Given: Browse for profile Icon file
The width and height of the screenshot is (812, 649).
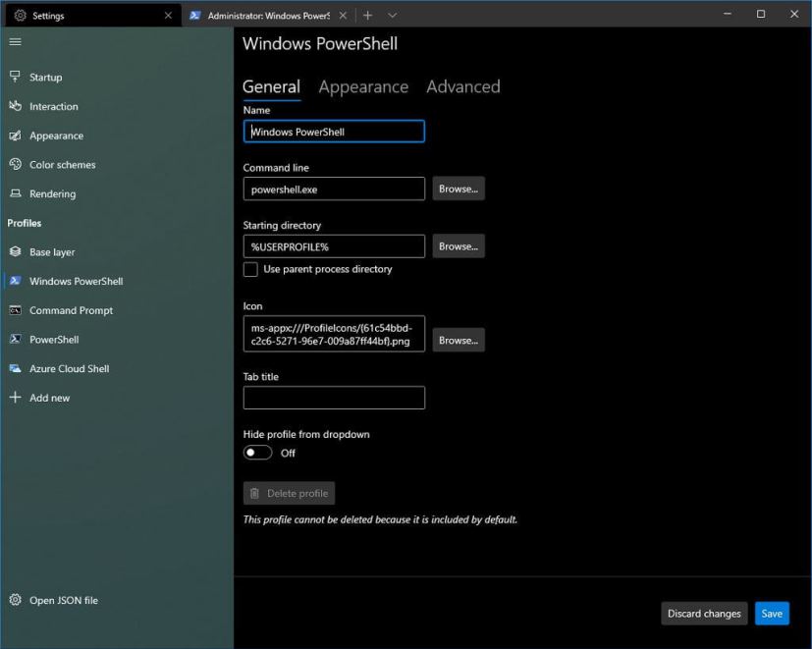Looking at the screenshot, I should [459, 340].
